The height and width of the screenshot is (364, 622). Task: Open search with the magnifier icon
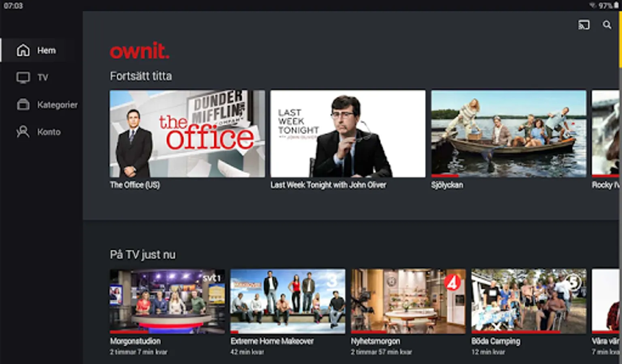pyautogui.click(x=607, y=25)
